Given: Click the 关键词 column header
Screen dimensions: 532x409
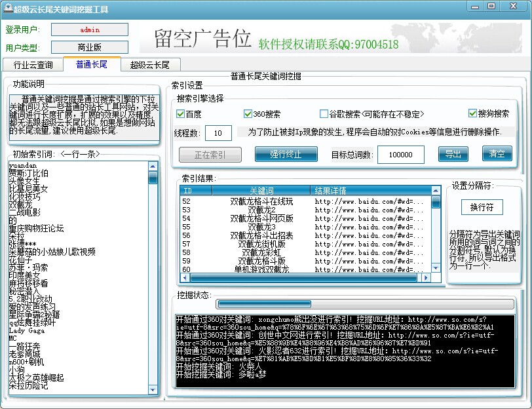Looking at the screenshot, I should coord(261,191).
